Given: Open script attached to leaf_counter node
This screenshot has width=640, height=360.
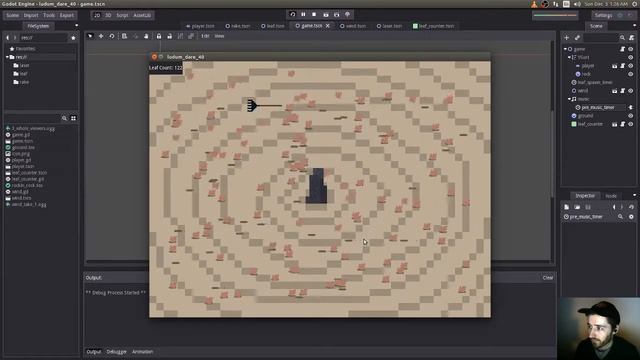Looking at the screenshot, I should pos(622,124).
